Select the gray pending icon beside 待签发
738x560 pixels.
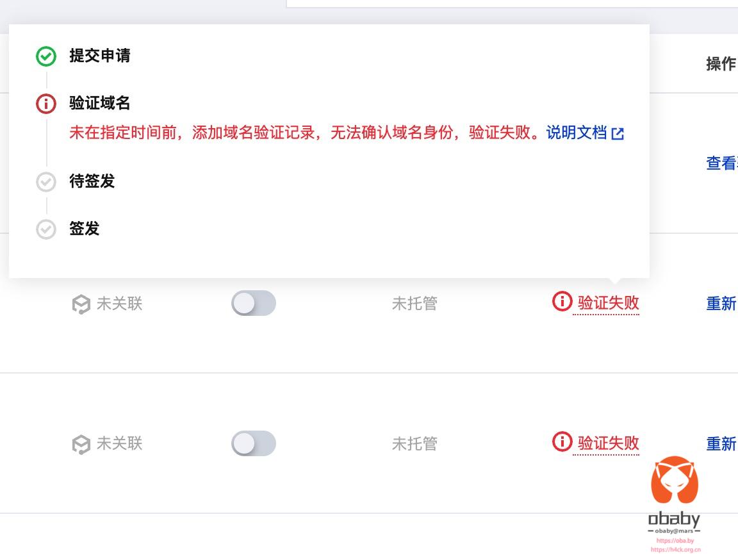[45, 182]
